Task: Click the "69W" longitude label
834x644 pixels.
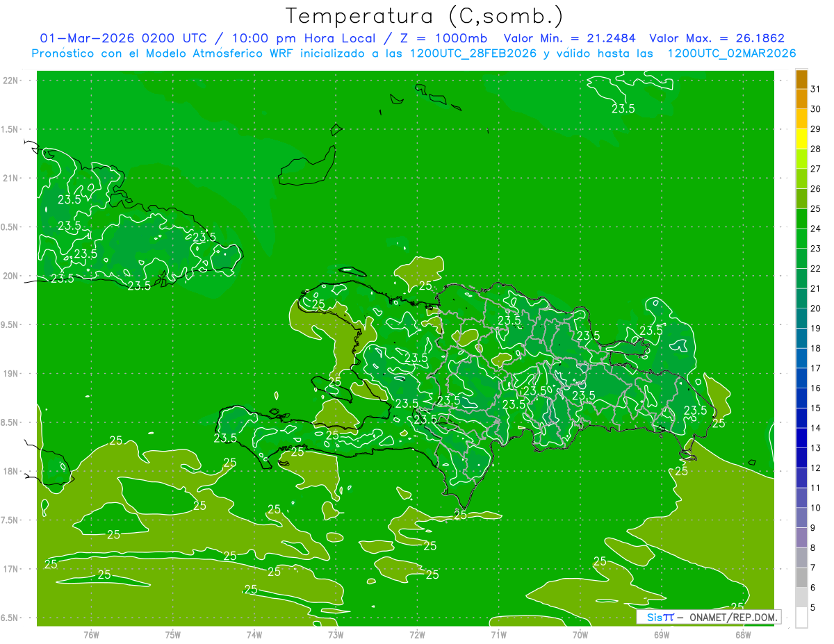Action: tap(662, 634)
